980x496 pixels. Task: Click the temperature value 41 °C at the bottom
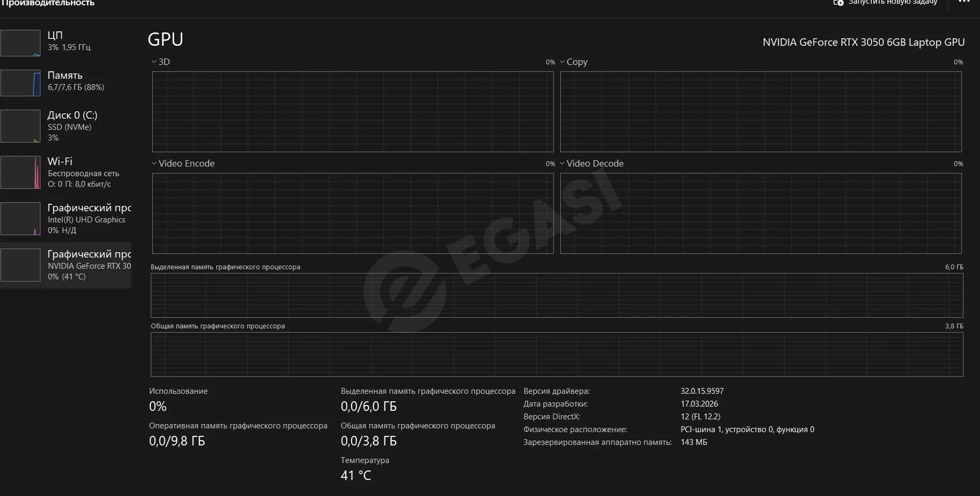[356, 475]
